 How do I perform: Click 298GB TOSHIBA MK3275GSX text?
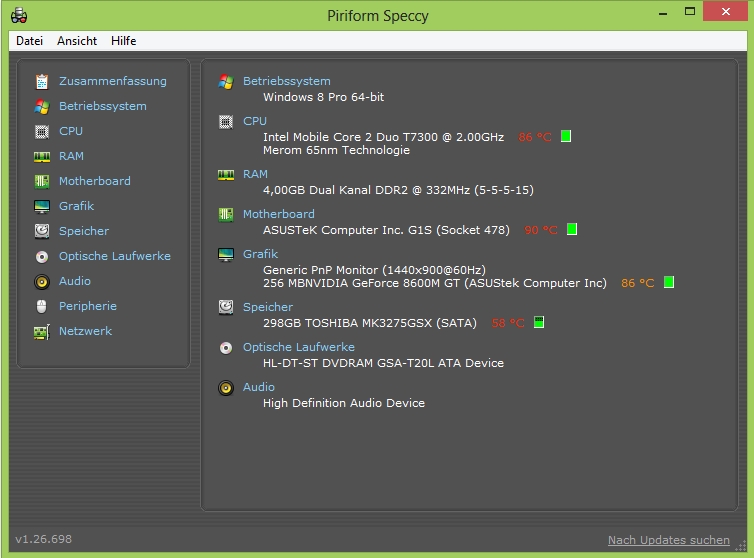370,323
